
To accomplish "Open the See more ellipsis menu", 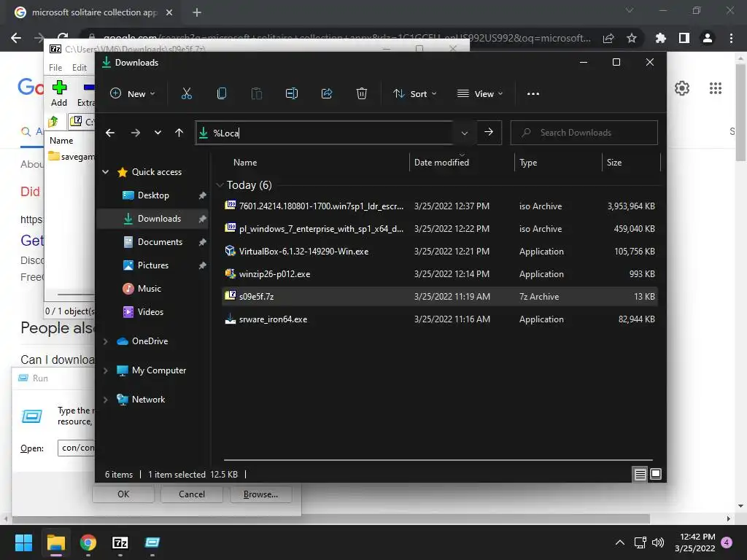I will (533, 94).
